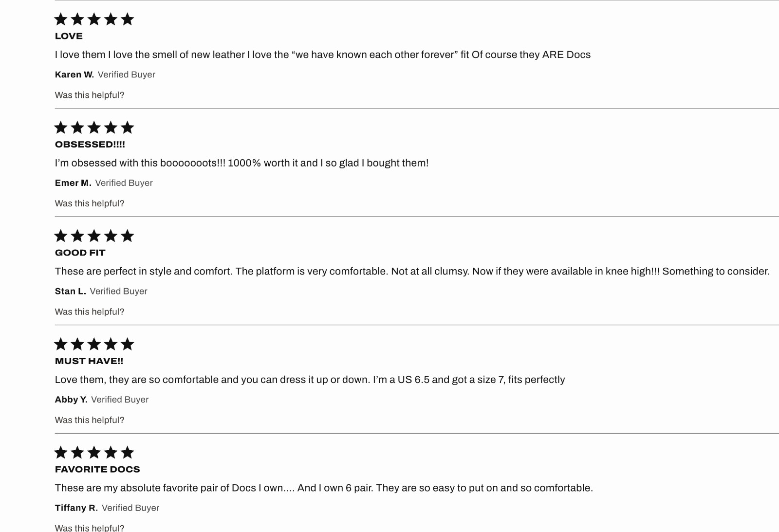
Task: Click the first star in Emer M.'s review
Action: pyautogui.click(x=61, y=128)
